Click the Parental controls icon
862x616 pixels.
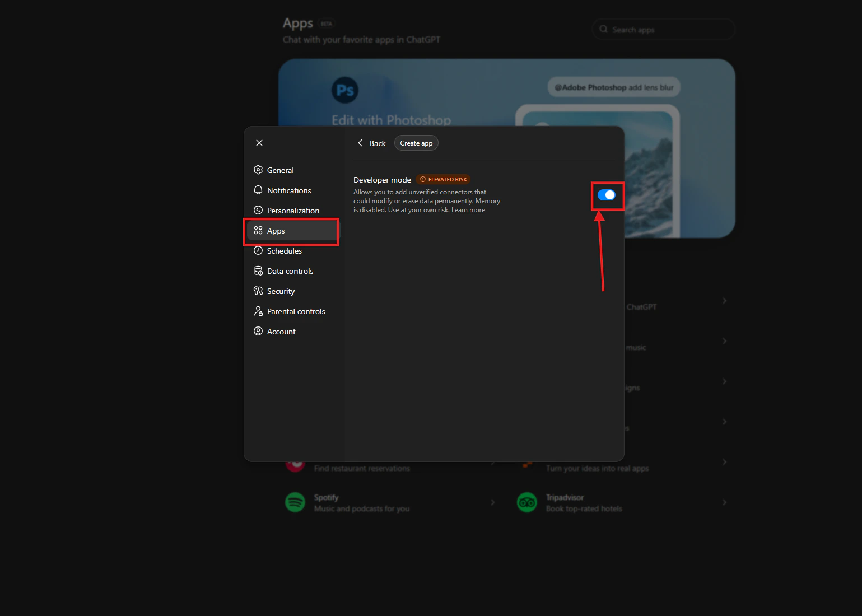258,311
